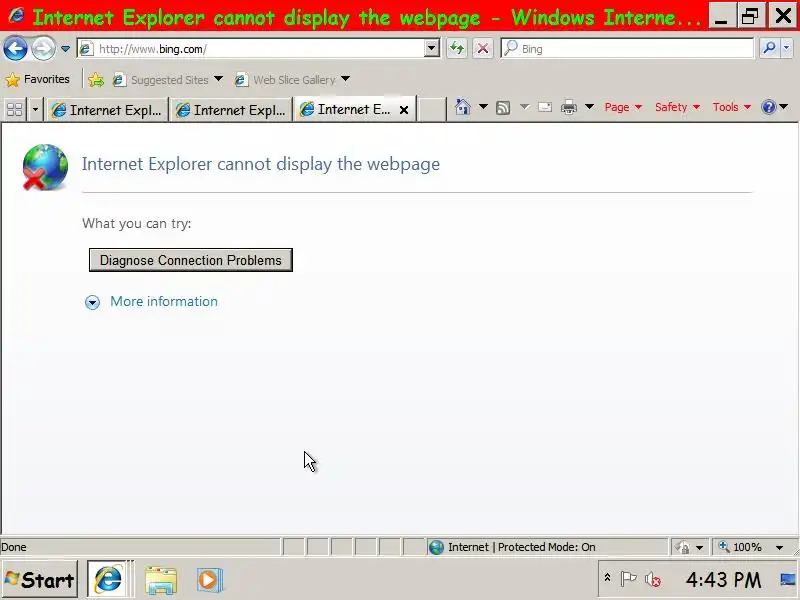Expand the address bar autocomplete dropdown

click(x=432, y=49)
